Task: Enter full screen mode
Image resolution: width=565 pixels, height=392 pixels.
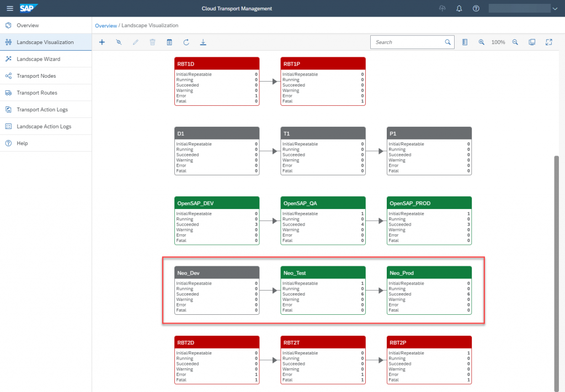Action: click(x=549, y=42)
